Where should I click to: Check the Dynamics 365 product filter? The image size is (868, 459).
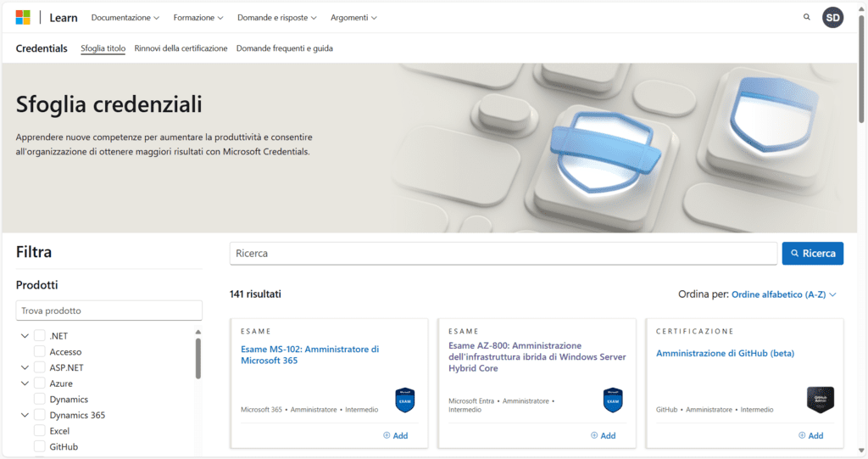pos(40,415)
